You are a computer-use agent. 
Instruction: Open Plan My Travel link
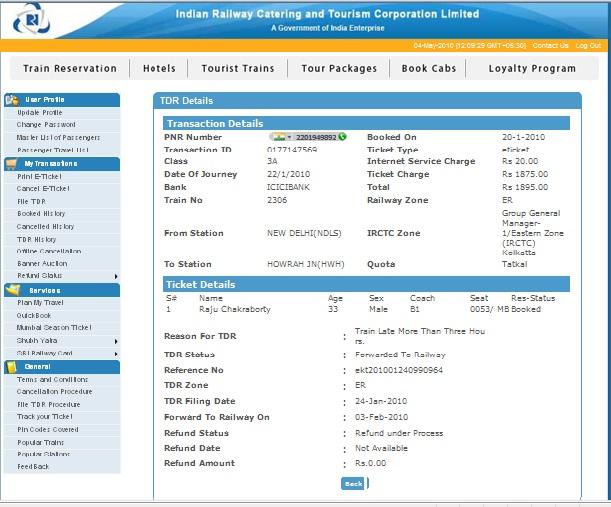[40, 303]
